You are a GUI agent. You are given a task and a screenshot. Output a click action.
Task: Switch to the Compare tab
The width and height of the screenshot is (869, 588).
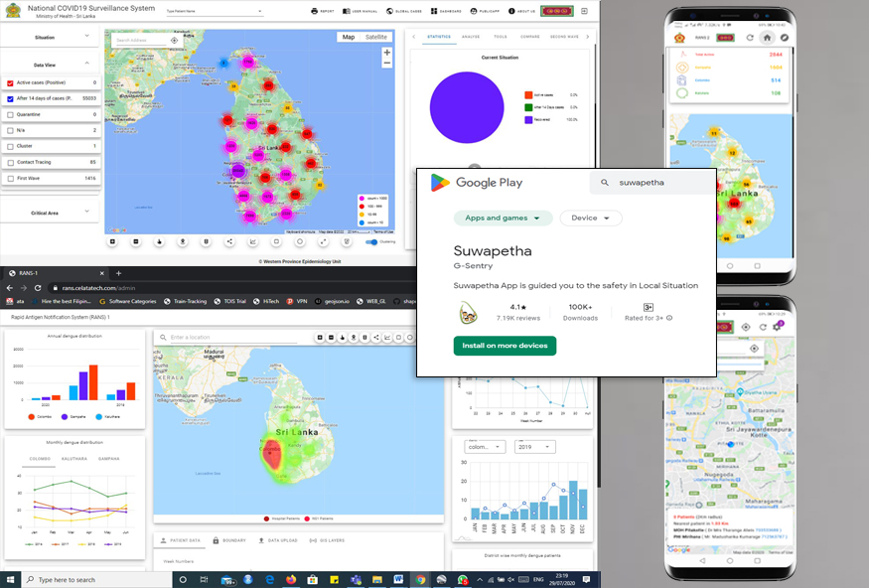coord(529,37)
